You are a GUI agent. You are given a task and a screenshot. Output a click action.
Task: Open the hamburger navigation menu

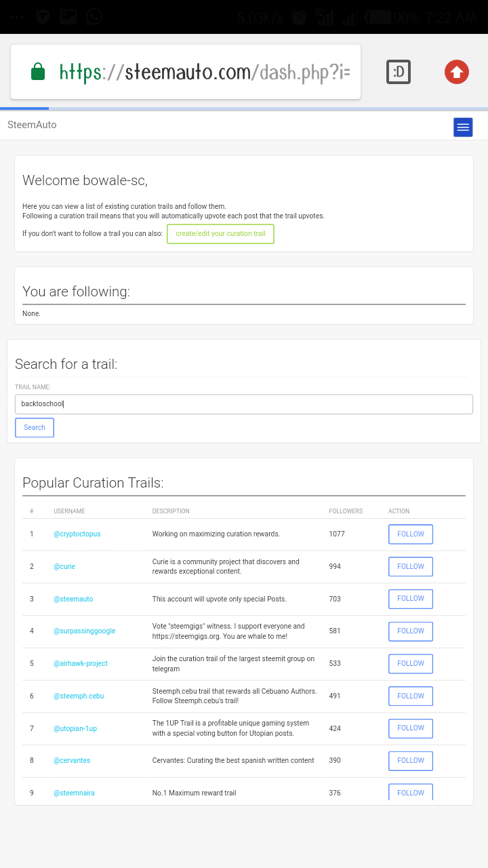[463, 127]
